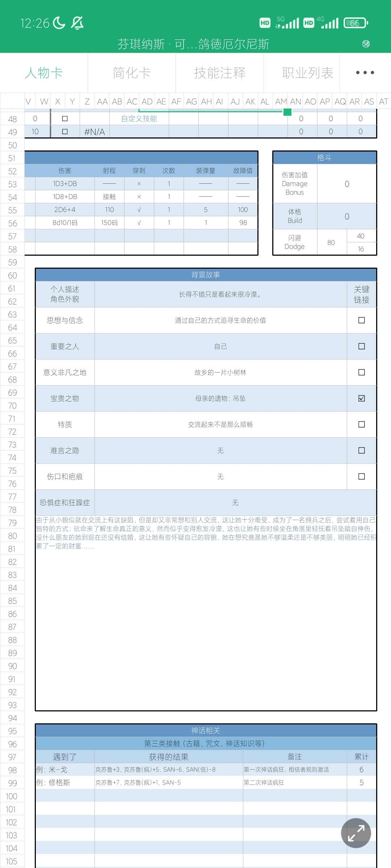Tap the fullscreen expand arrows button
The width and height of the screenshot is (391, 868).
coord(356,833)
